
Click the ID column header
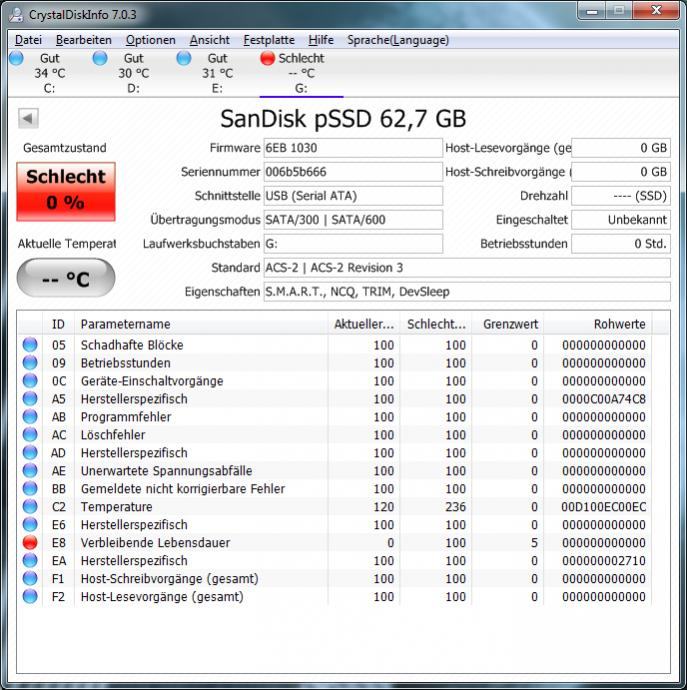click(x=59, y=324)
